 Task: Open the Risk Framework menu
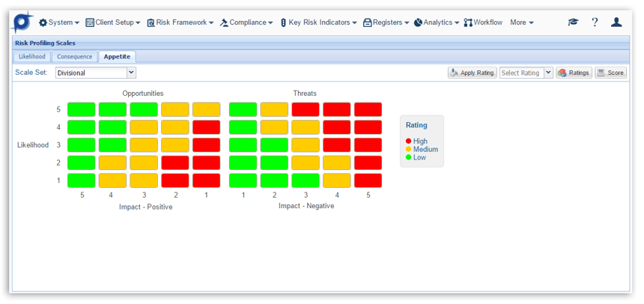[180, 22]
